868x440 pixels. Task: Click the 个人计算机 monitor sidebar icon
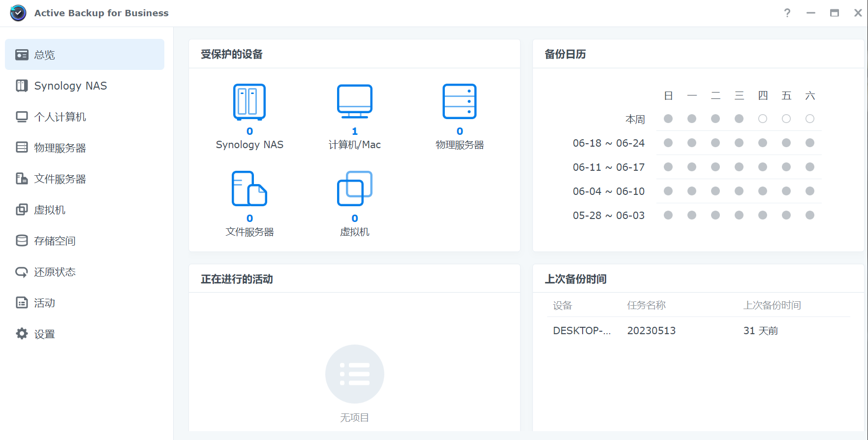coord(22,117)
